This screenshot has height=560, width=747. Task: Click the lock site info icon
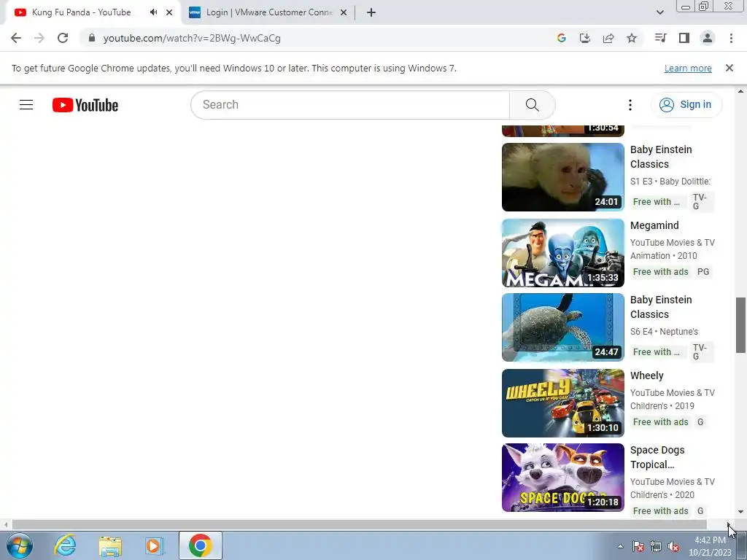tap(92, 38)
